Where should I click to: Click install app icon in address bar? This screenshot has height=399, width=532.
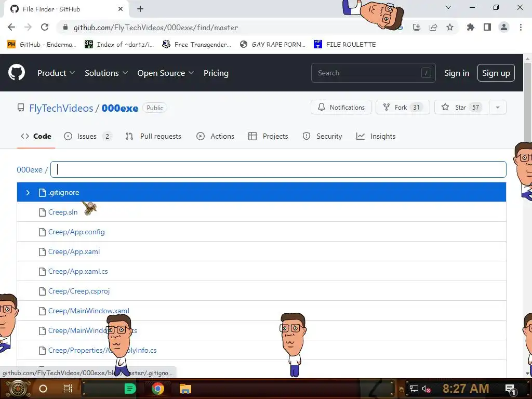click(x=417, y=27)
